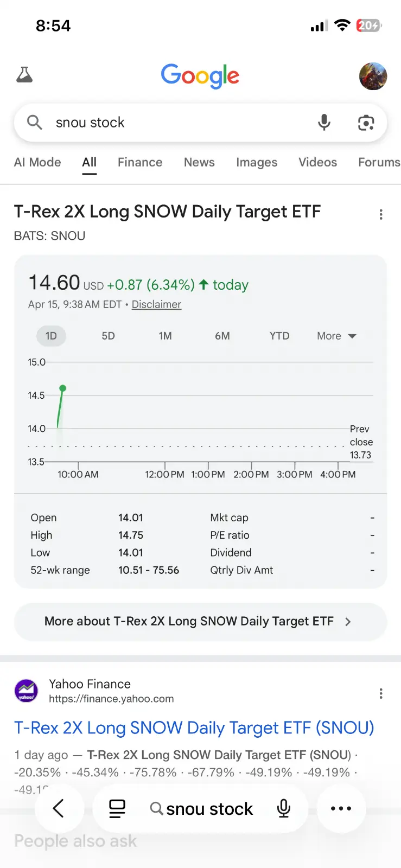This screenshot has height=868, width=401.
Task: Open Yahoo Finance SNOU result link
Action: [194, 727]
